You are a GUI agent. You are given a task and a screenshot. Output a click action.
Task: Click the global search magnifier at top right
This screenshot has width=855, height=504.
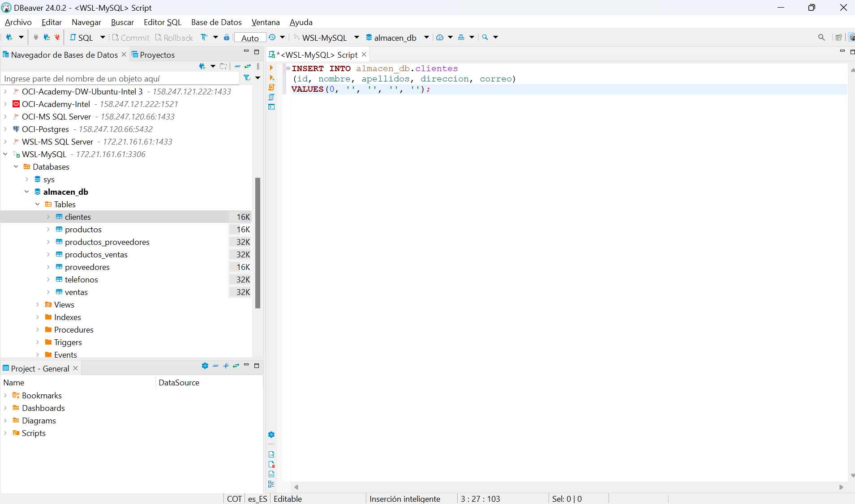pos(821,38)
